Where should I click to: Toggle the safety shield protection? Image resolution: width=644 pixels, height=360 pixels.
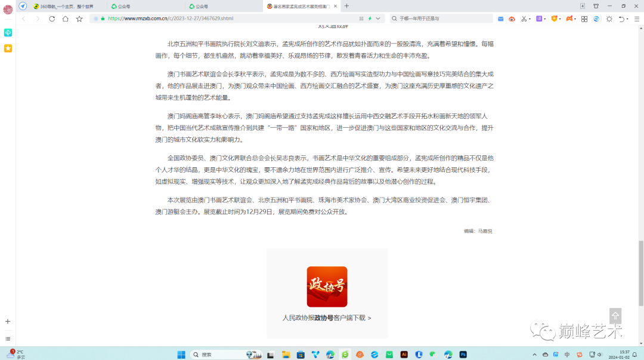coord(554,19)
